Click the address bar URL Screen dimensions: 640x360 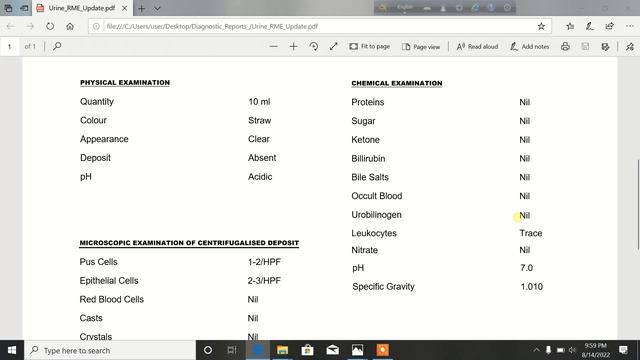tap(212, 26)
